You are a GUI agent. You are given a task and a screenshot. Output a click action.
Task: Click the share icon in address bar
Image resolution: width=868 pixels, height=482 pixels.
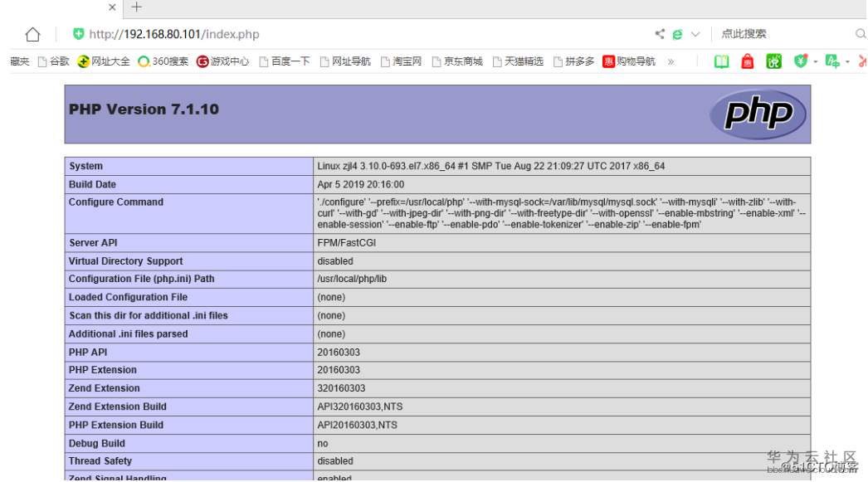[x=660, y=34]
